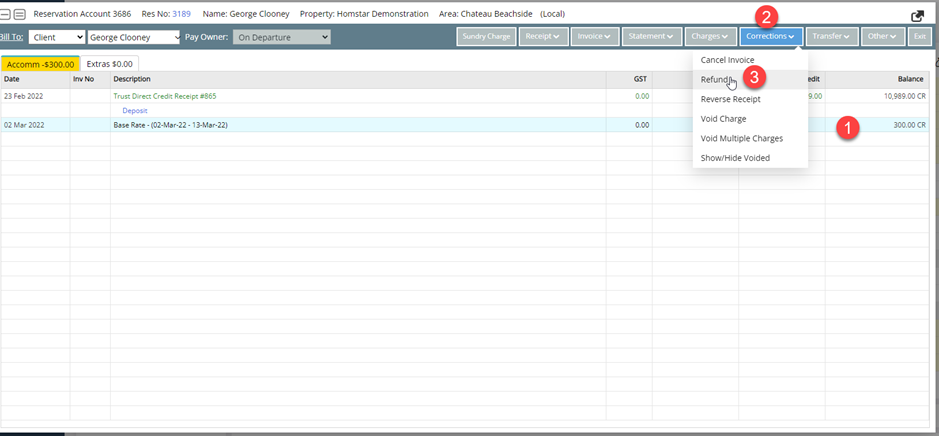Open the Receipt dropdown menu
939x436 pixels.
point(542,37)
